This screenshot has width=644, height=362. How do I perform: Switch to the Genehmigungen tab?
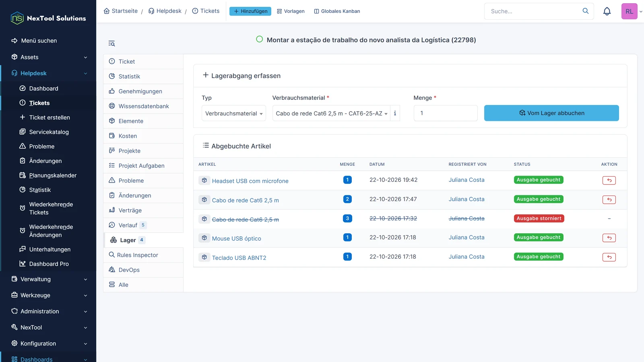point(143,91)
